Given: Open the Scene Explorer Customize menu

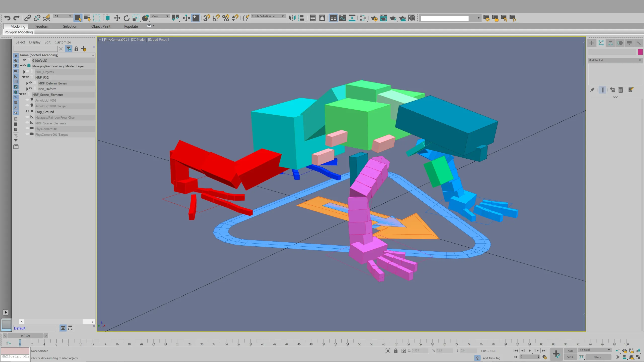Looking at the screenshot, I should pyautogui.click(x=63, y=42).
